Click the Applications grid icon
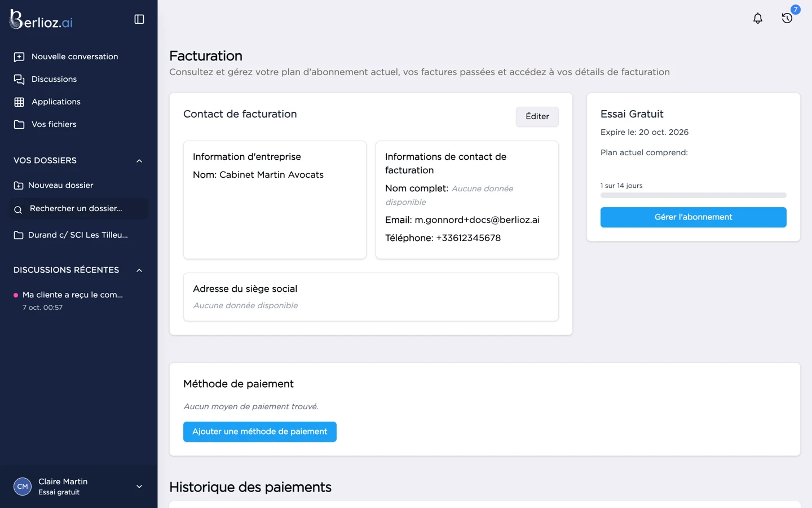Viewport: 812px width, 508px height. [19, 102]
